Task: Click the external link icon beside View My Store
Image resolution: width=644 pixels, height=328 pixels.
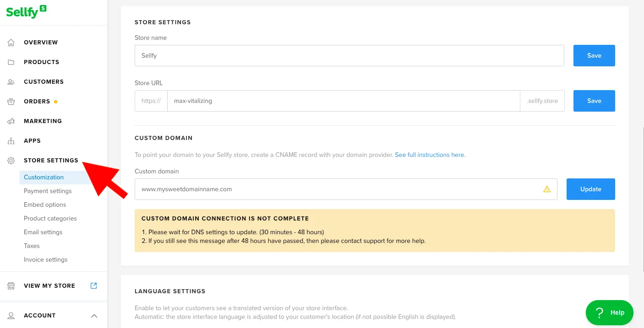Action: 94,285
